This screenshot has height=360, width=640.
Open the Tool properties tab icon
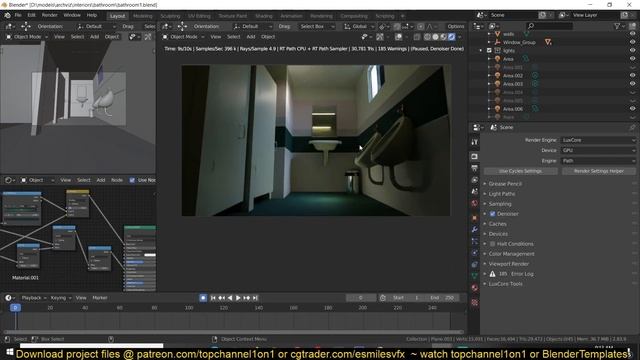coord(474,142)
